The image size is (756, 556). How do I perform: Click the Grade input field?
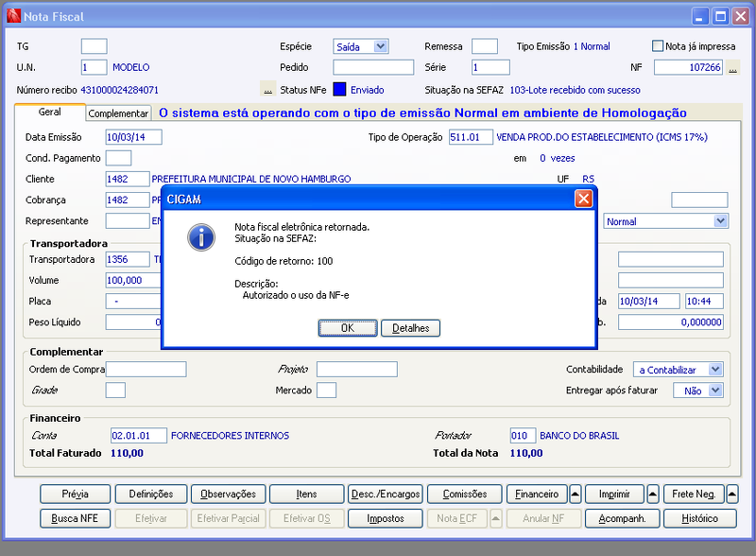[115, 390]
